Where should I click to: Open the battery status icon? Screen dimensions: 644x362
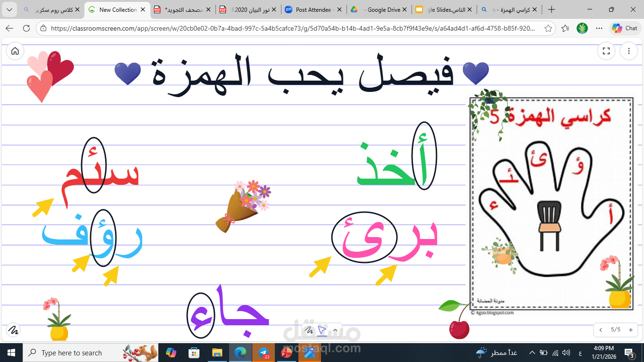(x=544, y=353)
